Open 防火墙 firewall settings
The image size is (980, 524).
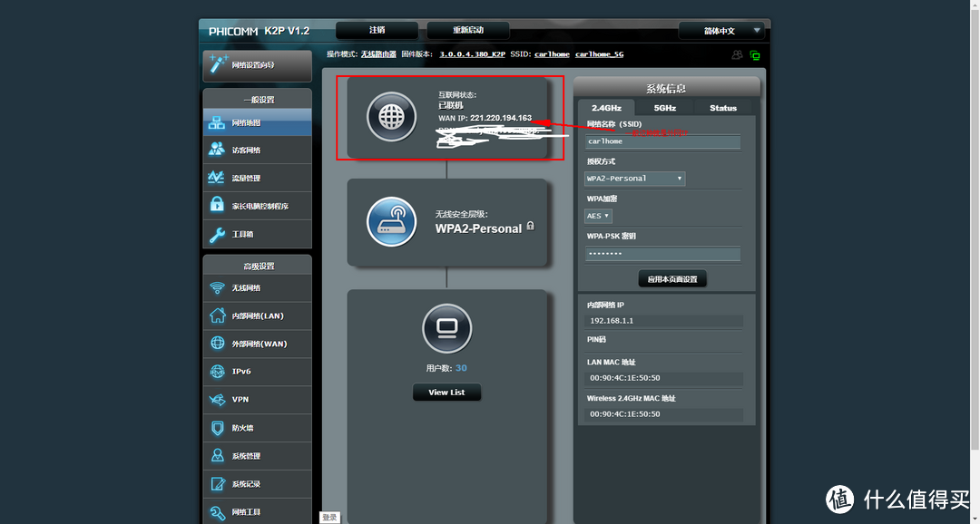pyautogui.click(x=257, y=428)
